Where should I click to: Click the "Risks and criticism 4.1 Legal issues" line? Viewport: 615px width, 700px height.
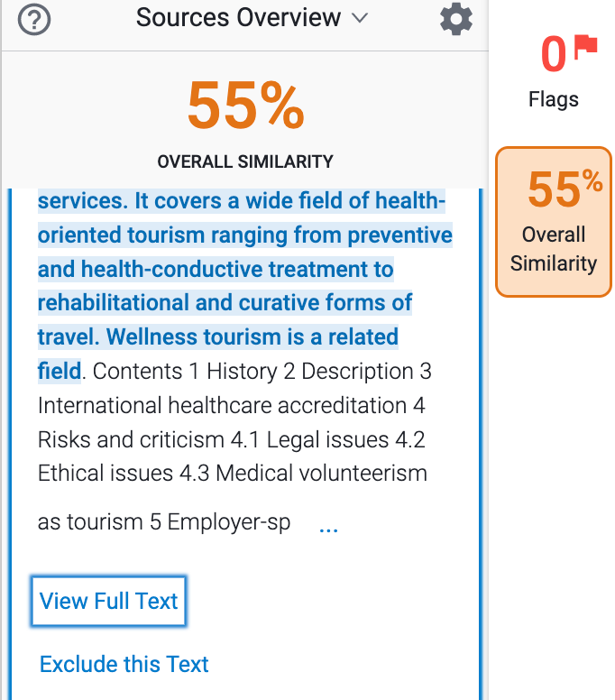214,439
